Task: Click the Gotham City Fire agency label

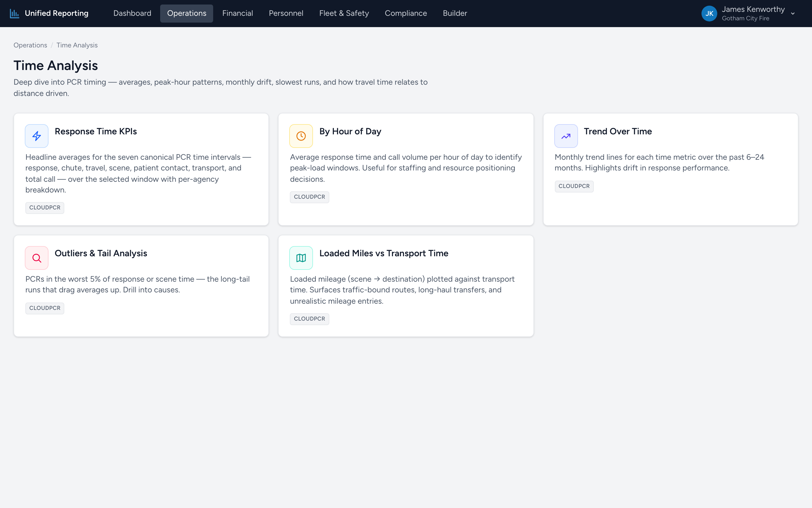Action: point(745,18)
